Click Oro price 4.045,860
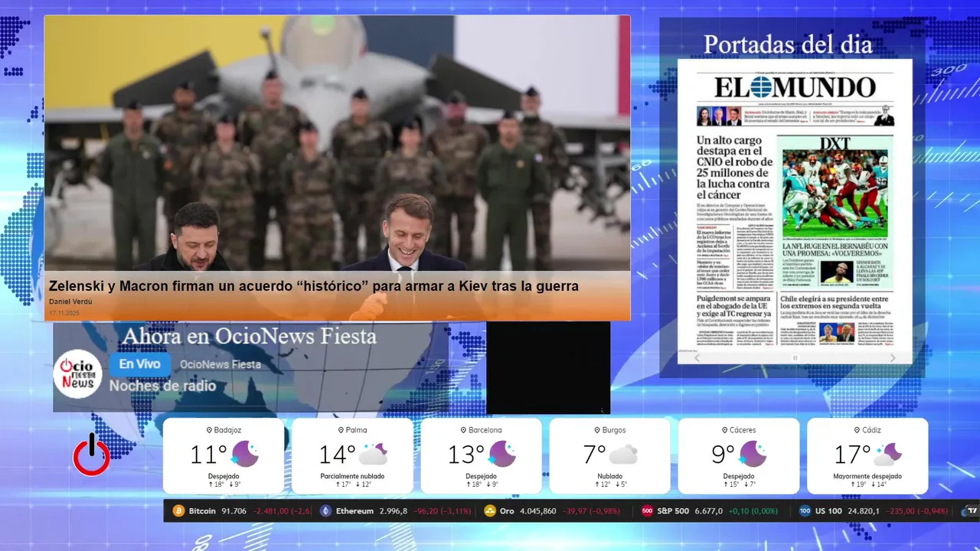 tap(538, 511)
